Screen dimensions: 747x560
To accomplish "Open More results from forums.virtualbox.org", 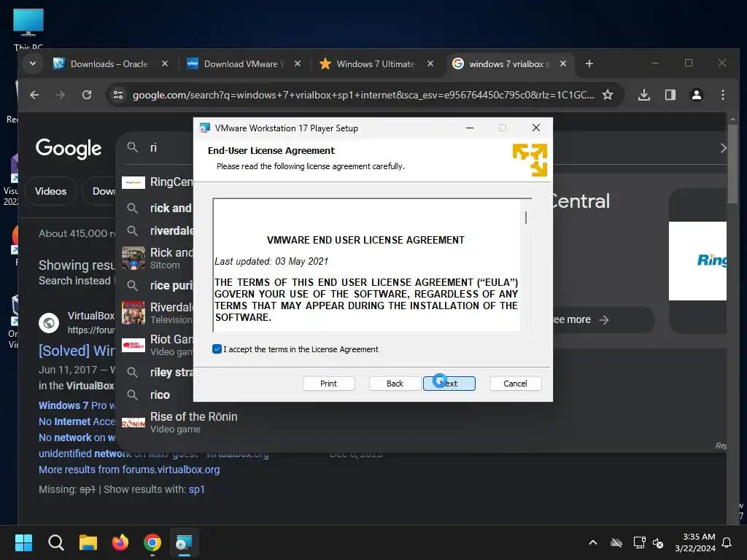I will [129, 470].
